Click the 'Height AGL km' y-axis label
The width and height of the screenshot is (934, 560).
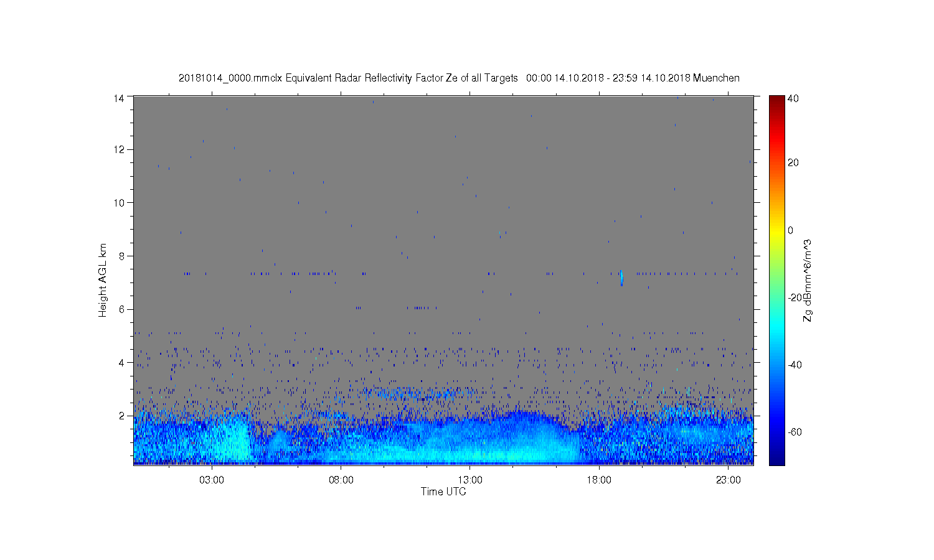click(103, 280)
